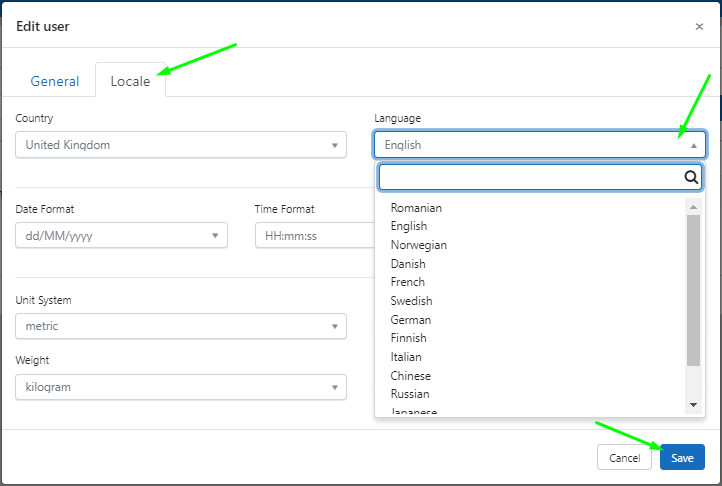Expand the Date Format dropdown
The image size is (722, 486).
point(121,236)
